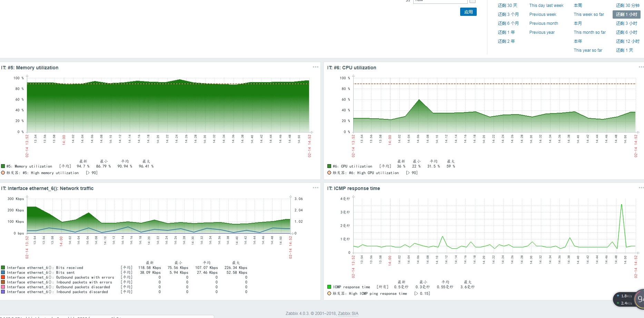Choose This year so far range
The image size is (644, 318).
588,50
